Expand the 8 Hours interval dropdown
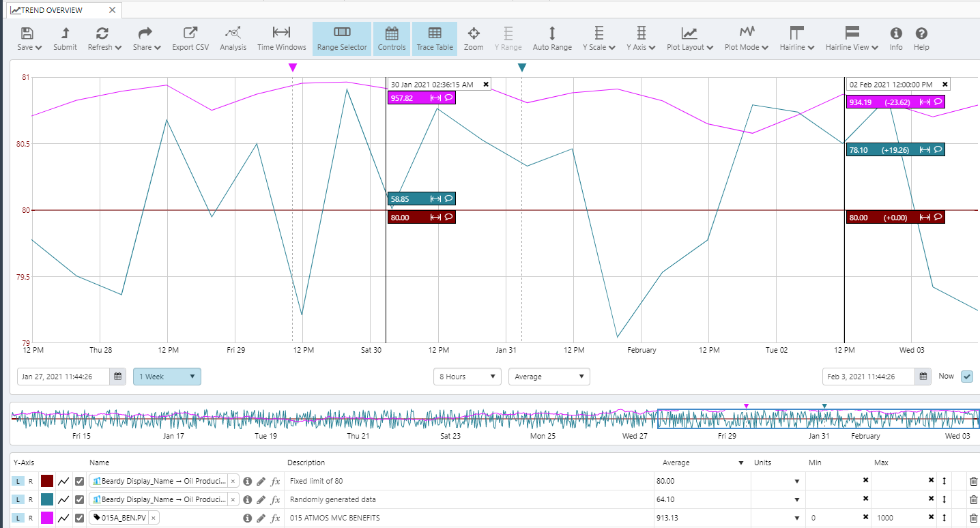The width and height of the screenshot is (980, 528). (x=467, y=377)
